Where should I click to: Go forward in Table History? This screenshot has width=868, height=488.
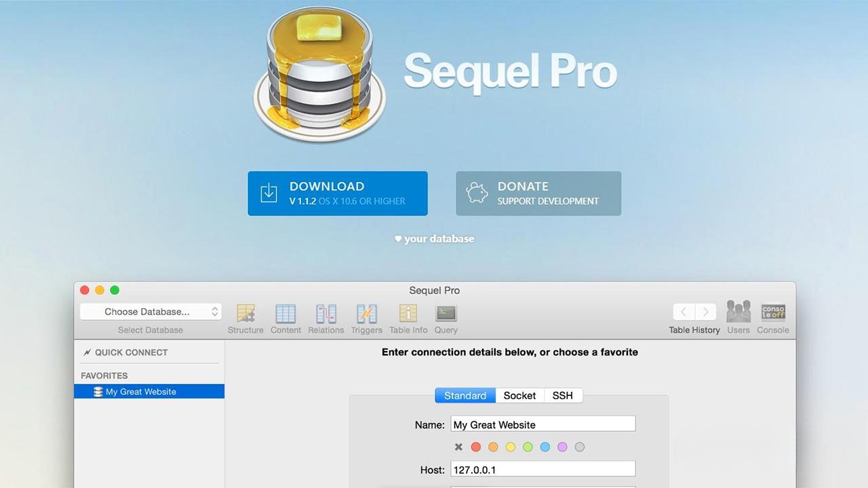(x=705, y=312)
